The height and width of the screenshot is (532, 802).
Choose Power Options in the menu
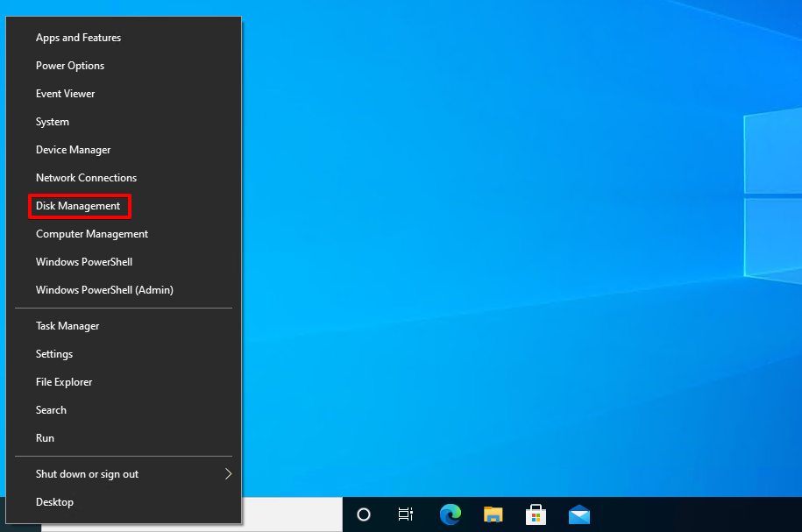(70, 66)
